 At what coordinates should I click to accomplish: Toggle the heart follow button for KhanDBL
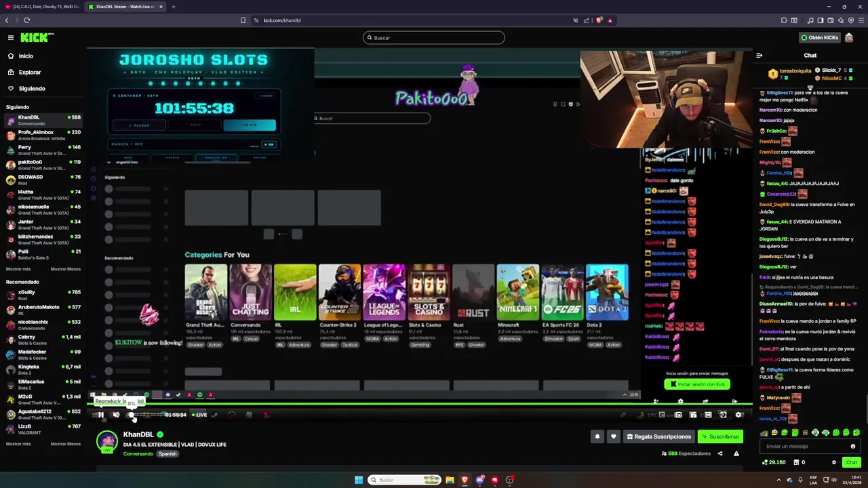pyautogui.click(x=613, y=436)
